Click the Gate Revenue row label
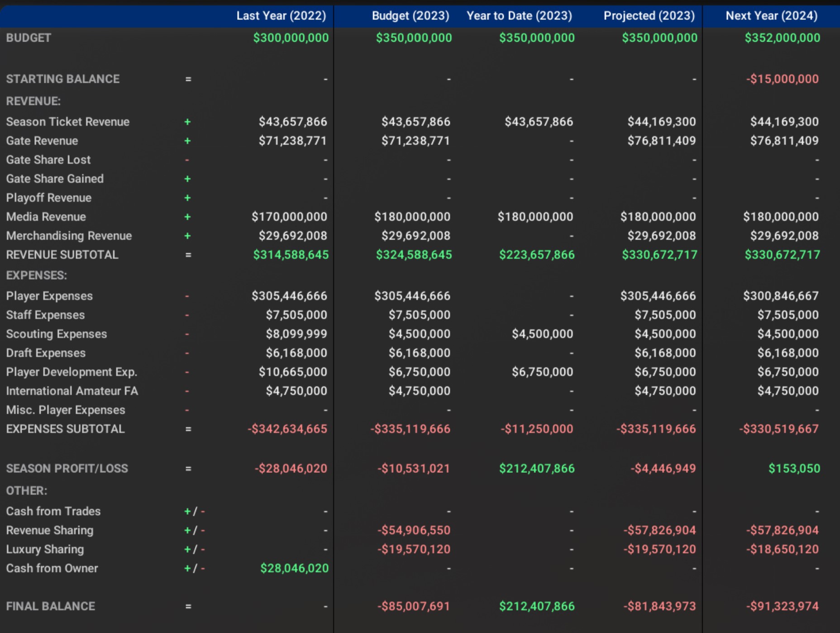The image size is (840, 633). (x=42, y=141)
